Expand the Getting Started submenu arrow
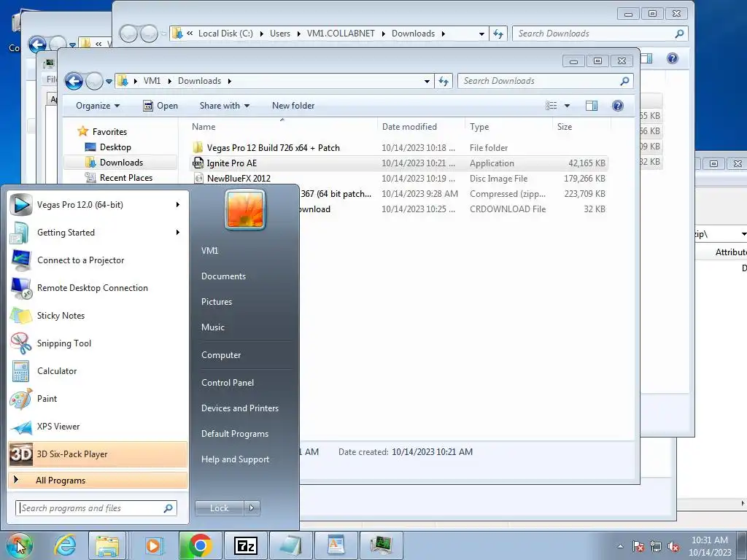This screenshot has width=747, height=560. (x=178, y=233)
